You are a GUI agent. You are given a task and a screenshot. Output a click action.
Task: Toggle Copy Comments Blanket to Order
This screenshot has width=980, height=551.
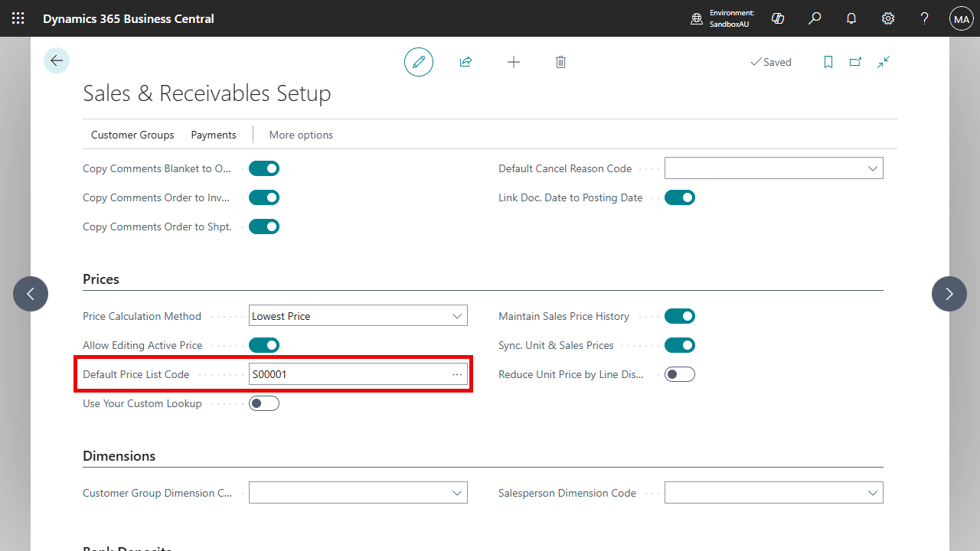(x=264, y=168)
